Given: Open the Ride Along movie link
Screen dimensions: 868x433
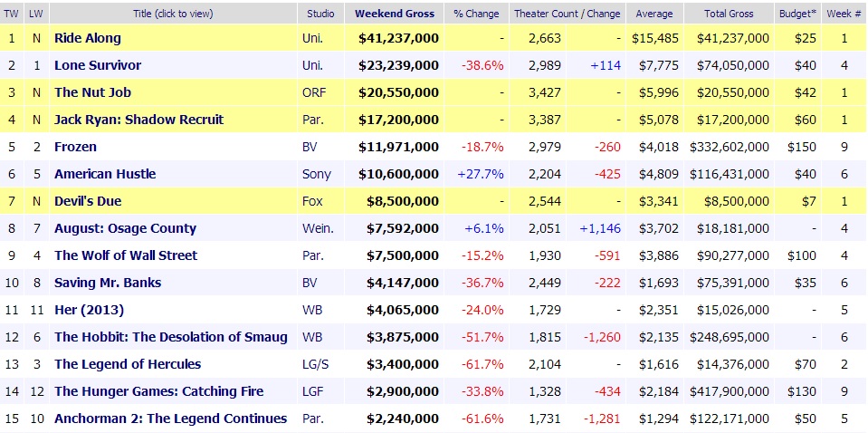Looking at the screenshot, I should (x=88, y=38).
